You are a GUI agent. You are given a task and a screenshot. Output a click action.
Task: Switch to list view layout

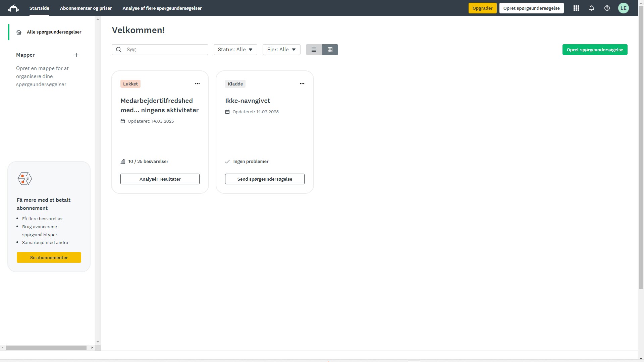tap(314, 50)
